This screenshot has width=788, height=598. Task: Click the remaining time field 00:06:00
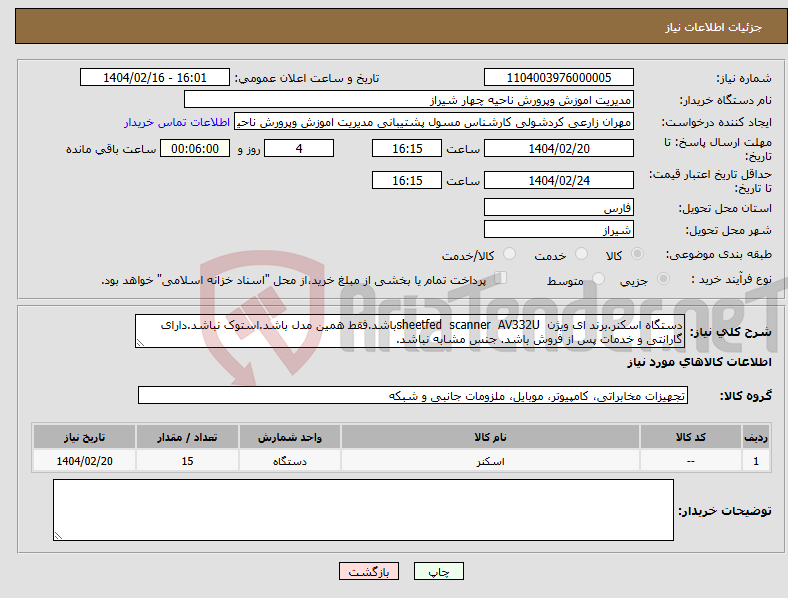coord(195,148)
